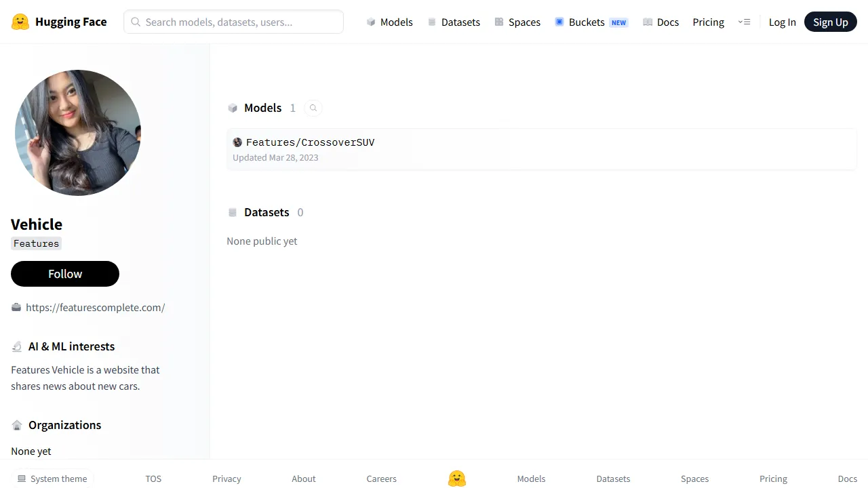Open Docs from the top navigation
Viewport: 868px width, 488px height.
click(x=660, y=22)
